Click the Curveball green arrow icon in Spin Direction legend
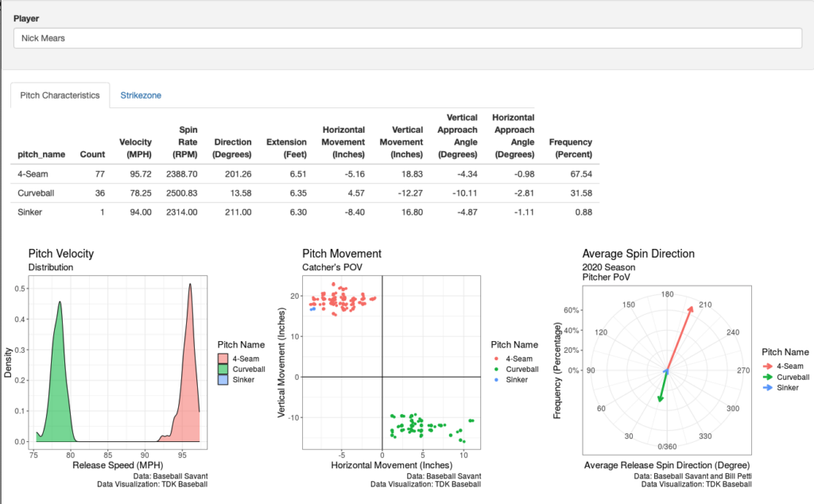The image size is (814, 504). tap(768, 377)
